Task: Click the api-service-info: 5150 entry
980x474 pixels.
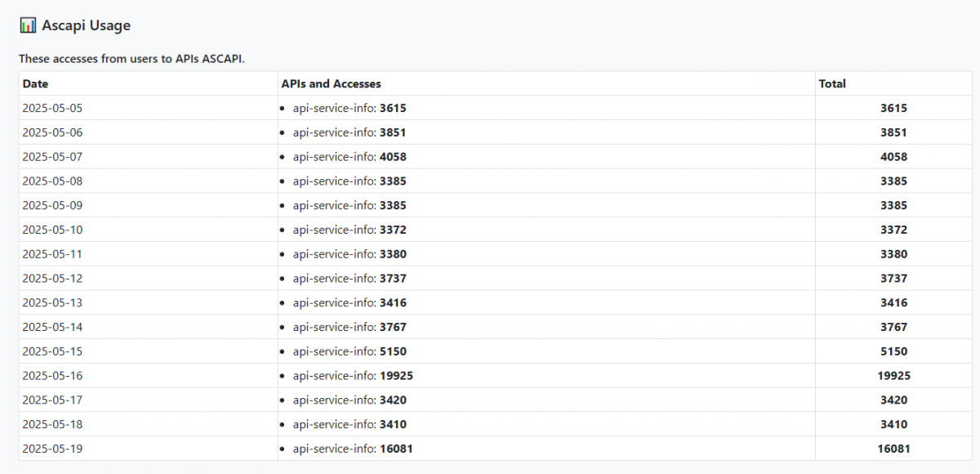Action: tap(350, 351)
